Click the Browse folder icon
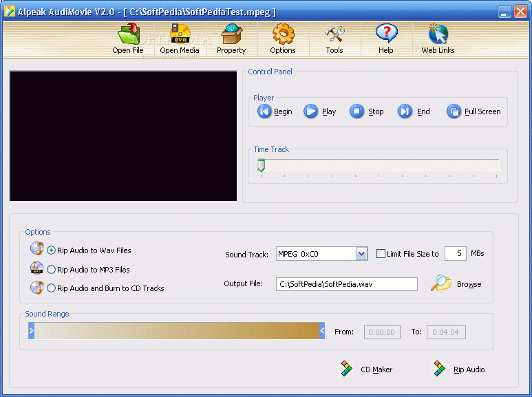 [x=440, y=283]
